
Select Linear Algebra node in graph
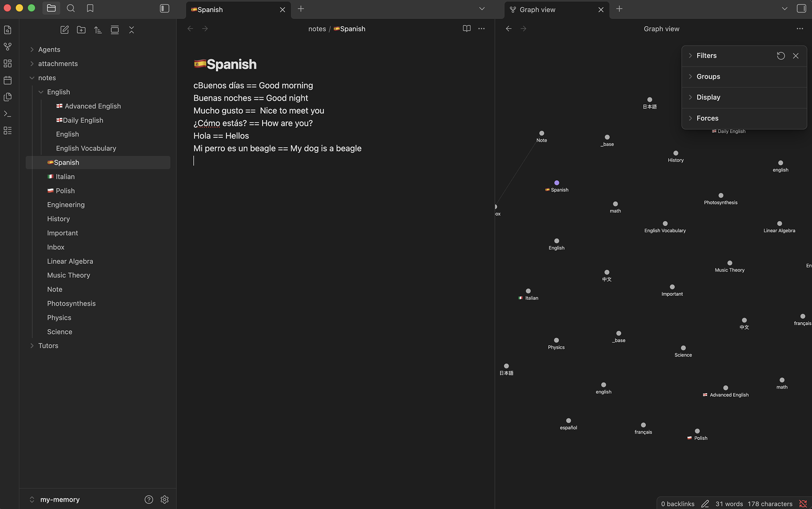(779, 224)
